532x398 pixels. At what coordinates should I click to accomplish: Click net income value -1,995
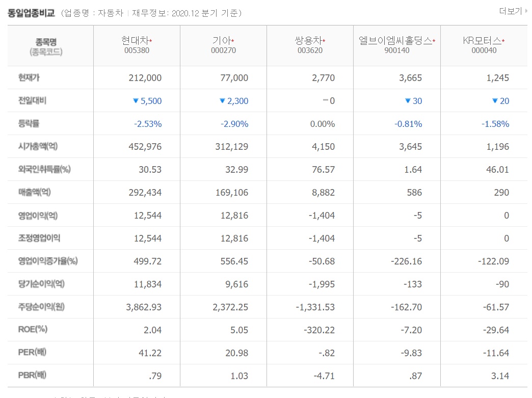click(322, 284)
